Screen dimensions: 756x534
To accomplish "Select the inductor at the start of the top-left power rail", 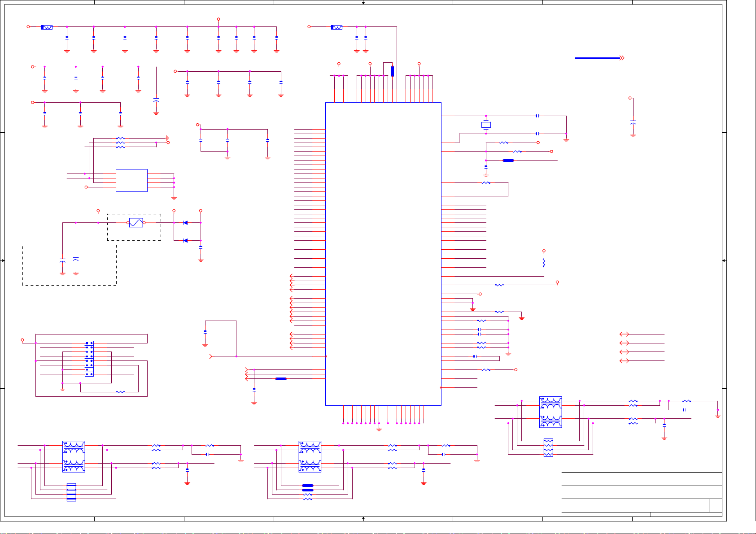I will (x=47, y=27).
